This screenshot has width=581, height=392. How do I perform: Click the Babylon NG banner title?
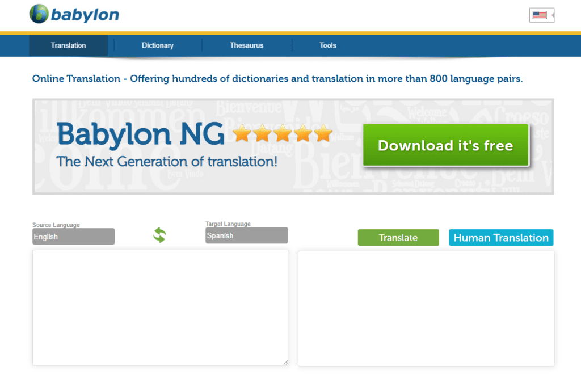pyautogui.click(x=141, y=134)
